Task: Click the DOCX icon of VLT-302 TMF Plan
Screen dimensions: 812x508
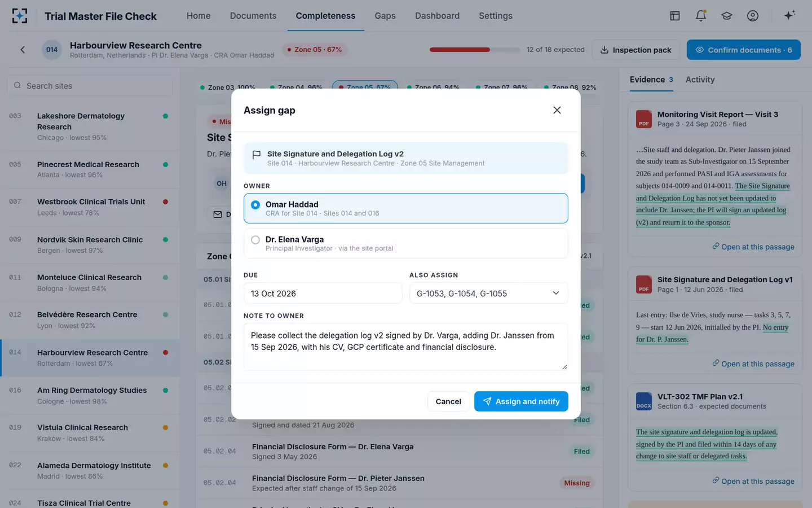Action: point(644,401)
